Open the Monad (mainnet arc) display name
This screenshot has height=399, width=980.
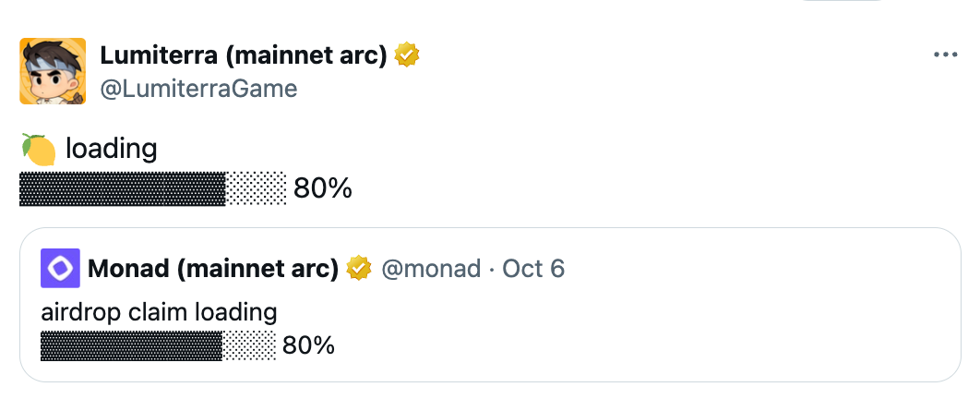point(213,269)
